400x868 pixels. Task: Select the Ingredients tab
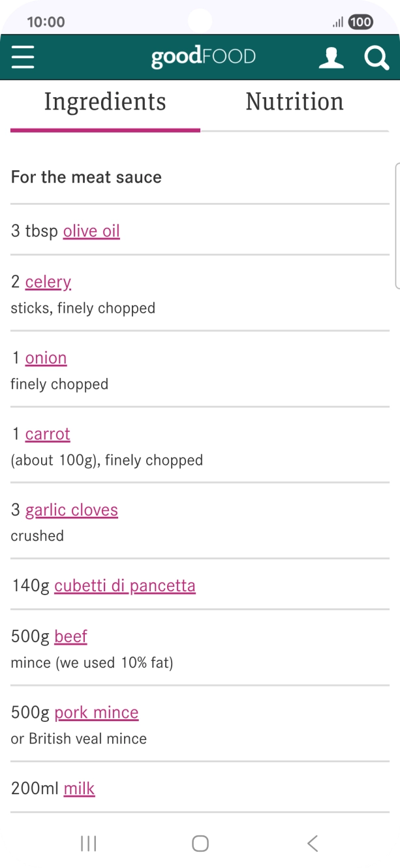click(105, 102)
